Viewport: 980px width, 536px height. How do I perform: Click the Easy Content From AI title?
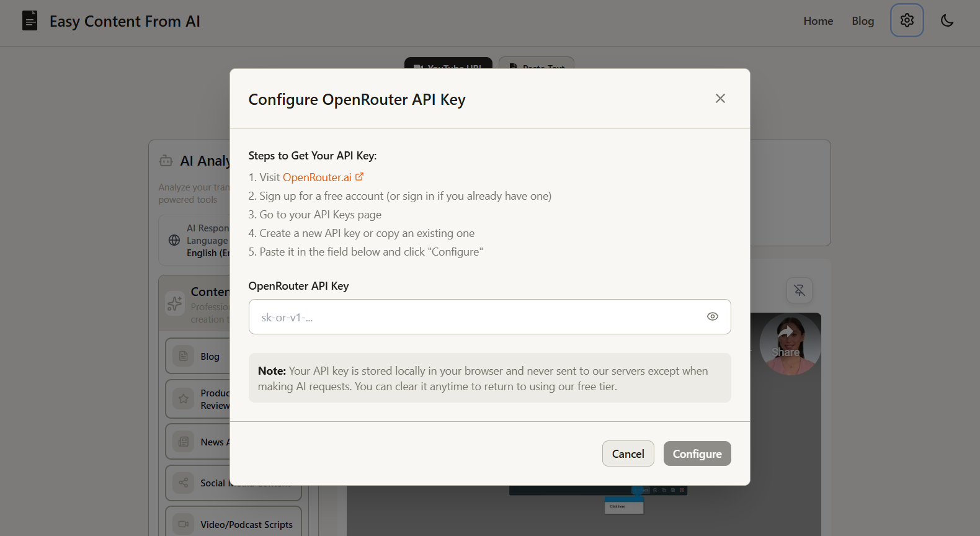pyautogui.click(x=125, y=21)
